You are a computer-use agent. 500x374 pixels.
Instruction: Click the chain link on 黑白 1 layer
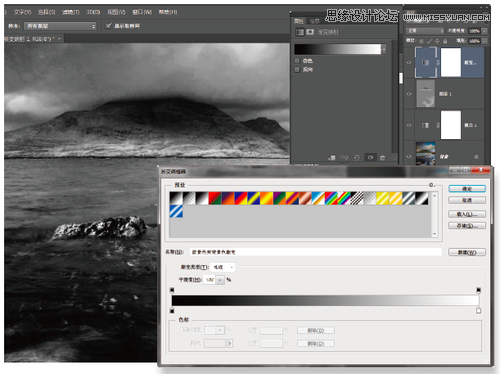click(438, 125)
